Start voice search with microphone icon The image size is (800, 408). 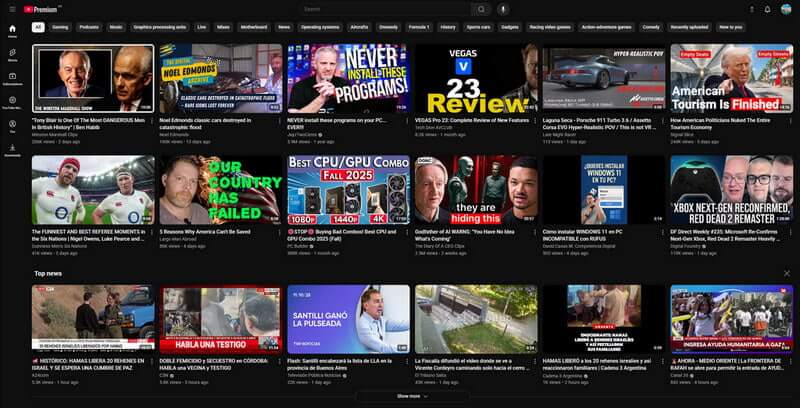(503, 9)
